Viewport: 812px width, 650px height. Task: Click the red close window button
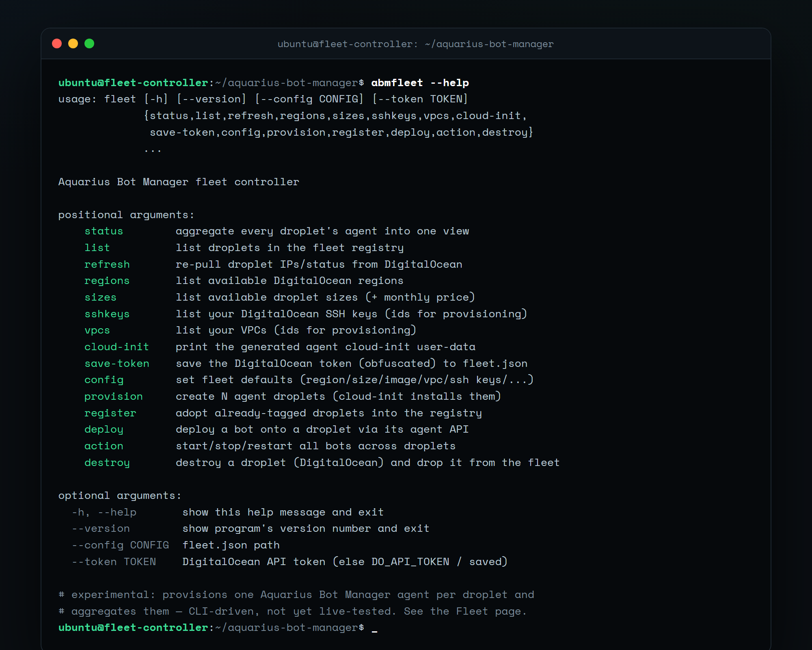point(57,43)
